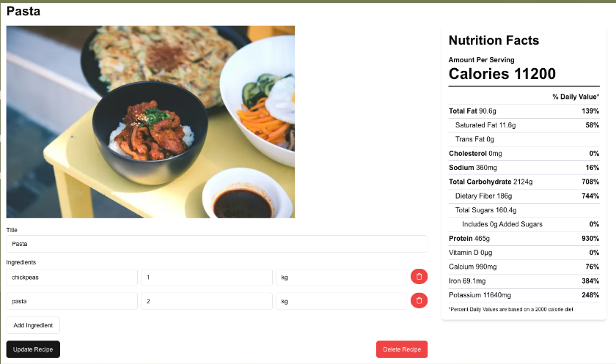Click the Nutrition Facts heading
This screenshot has width=616, height=364.
(x=494, y=41)
